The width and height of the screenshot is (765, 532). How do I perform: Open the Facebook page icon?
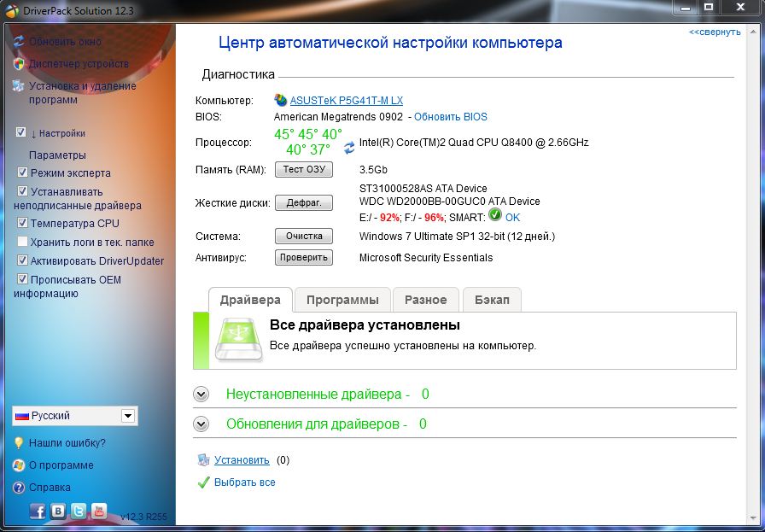click(38, 511)
